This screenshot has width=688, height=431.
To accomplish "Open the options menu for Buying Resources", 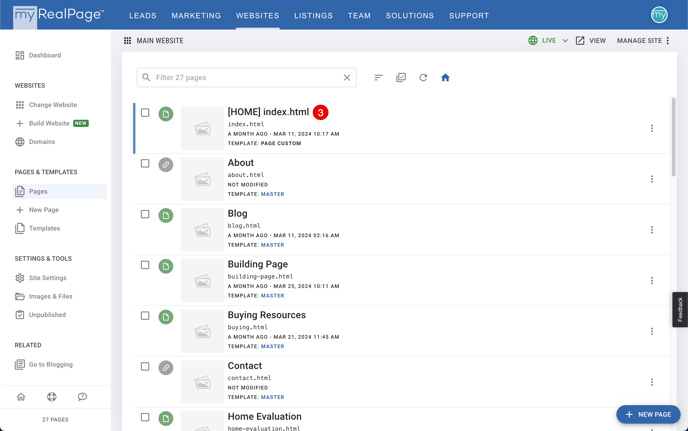I will coord(652,331).
